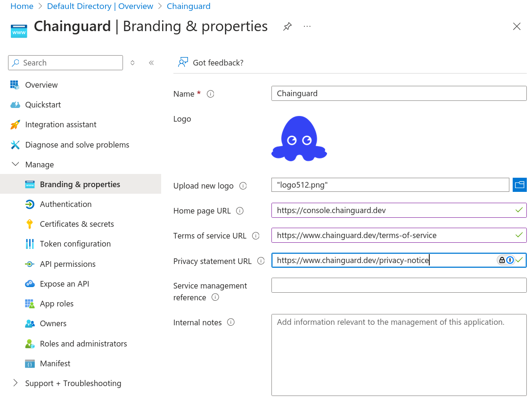
Task: Click the Chainguard octopus logo
Action: (x=299, y=138)
